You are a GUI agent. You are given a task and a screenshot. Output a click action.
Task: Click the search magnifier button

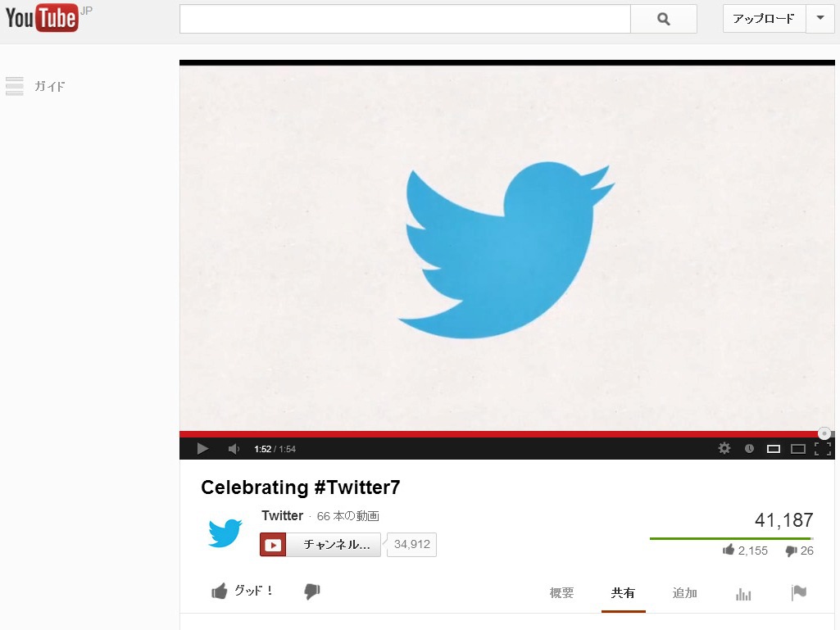[x=663, y=20]
